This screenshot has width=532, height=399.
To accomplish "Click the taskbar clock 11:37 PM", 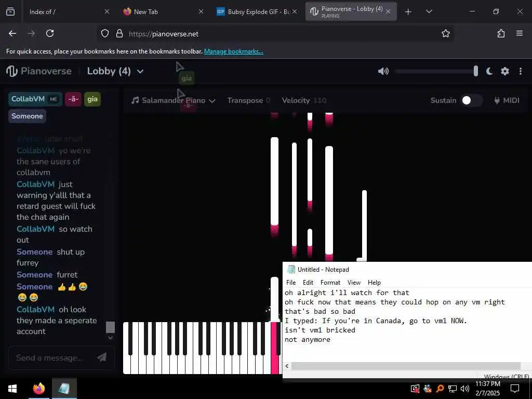I will pyautogui.click(x=488, y=384).
